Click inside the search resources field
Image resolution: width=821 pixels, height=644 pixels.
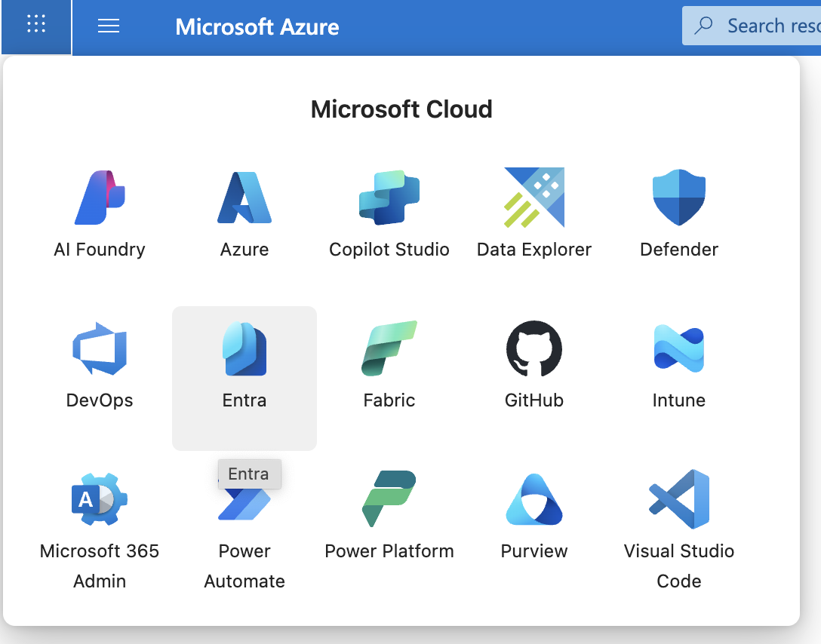[770, 25]
